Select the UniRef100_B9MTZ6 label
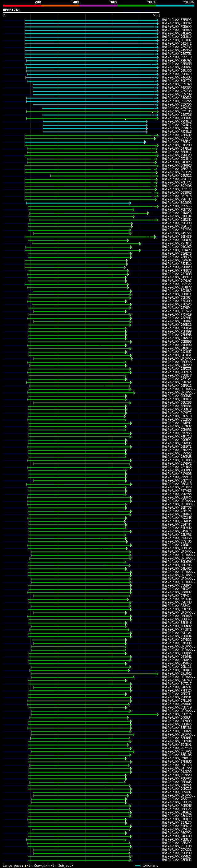Viewport: 197px width, 868px height. 177,81
